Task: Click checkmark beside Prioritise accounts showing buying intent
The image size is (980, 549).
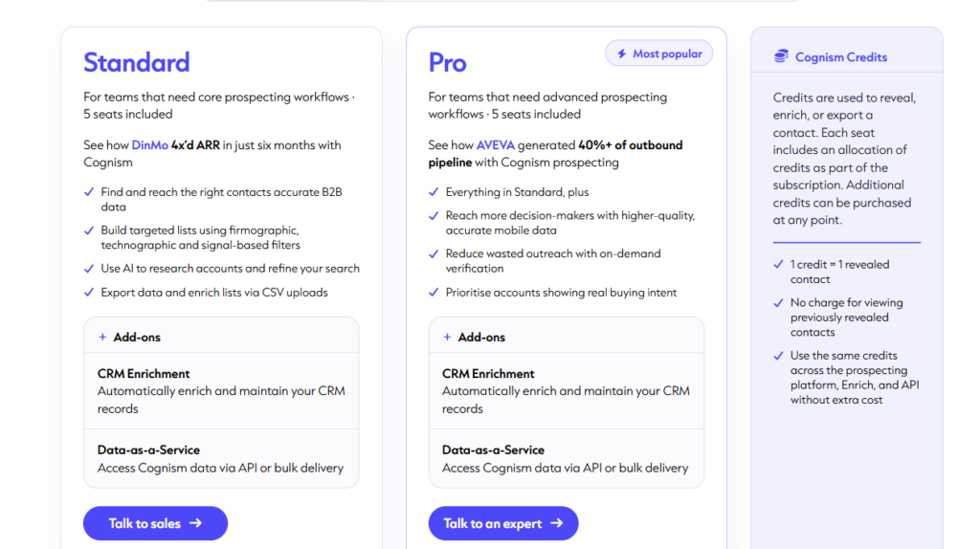Action: pos(434,293)
